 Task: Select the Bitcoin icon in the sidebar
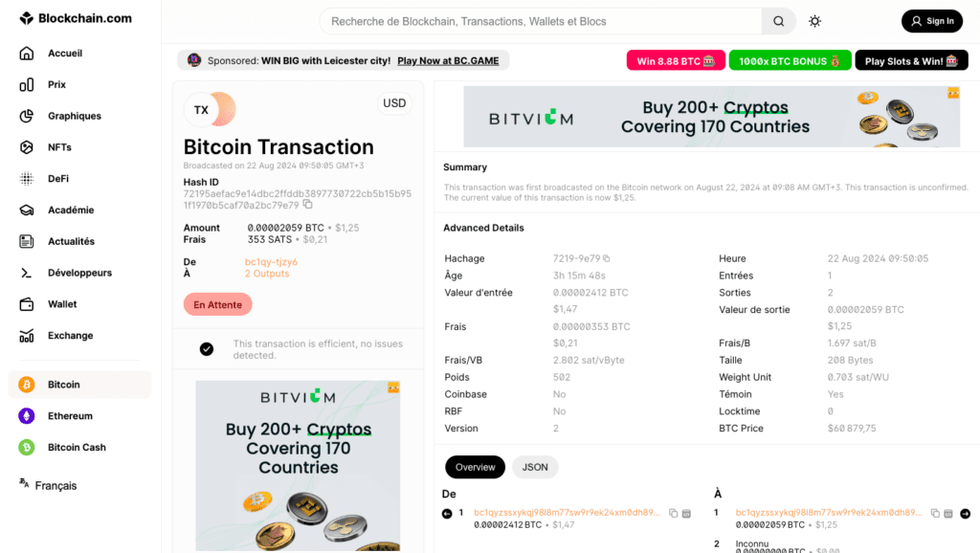pos(27,384)
